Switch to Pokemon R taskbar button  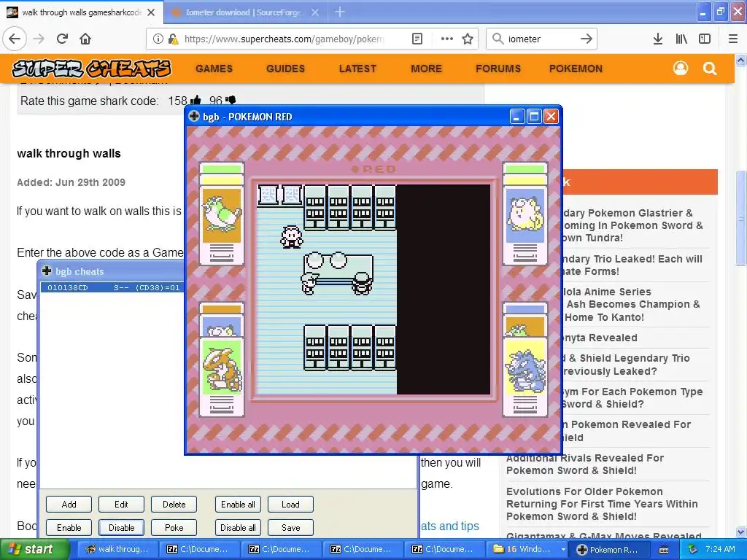pyautogui.click(x=609, y=549)
